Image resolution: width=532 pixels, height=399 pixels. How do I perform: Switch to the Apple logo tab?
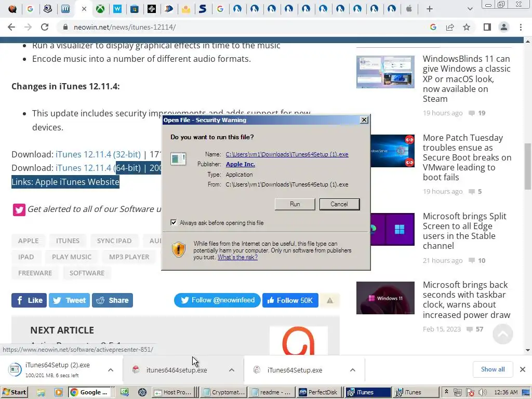(409, 9)
